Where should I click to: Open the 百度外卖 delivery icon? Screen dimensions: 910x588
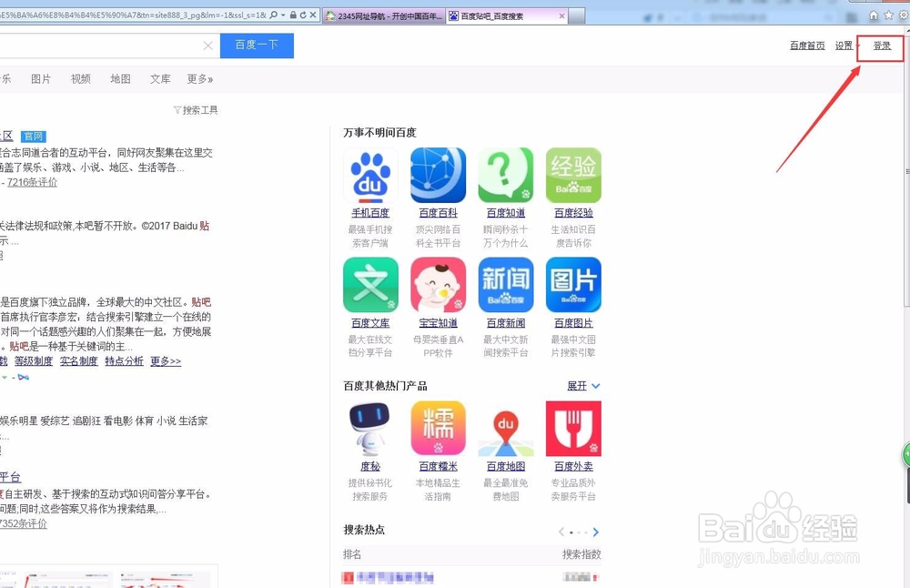(x=573, y=428)
